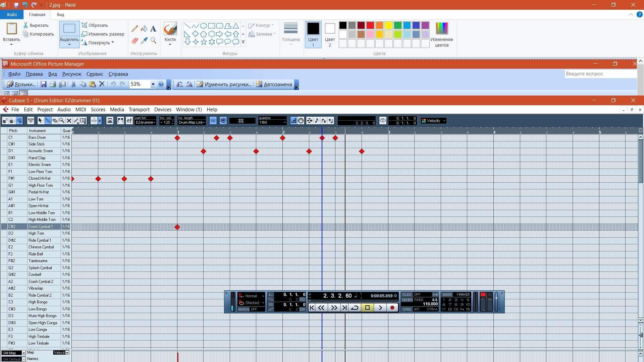Select the Drumstick tool in Cubase toolbar
Screen dimensions: 644x362
click(x=48, y=121)
